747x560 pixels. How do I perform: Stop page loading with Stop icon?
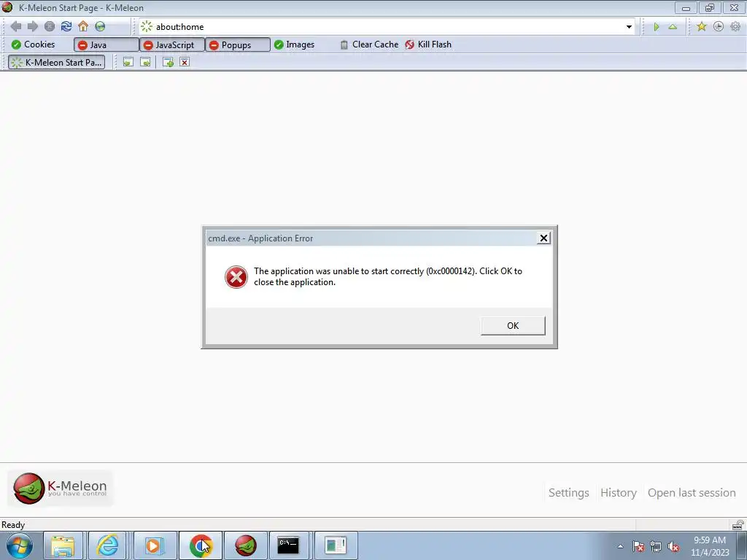(50, 26)
